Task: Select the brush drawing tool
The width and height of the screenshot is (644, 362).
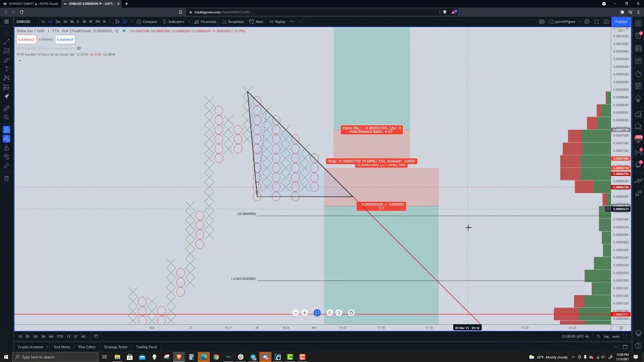Action: click(x=7, y=60)
